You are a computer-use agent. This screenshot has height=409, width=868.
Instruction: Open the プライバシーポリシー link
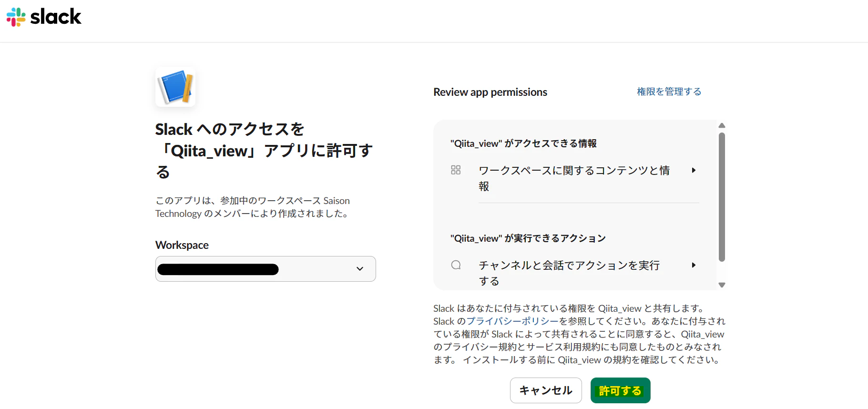(512, 321)
